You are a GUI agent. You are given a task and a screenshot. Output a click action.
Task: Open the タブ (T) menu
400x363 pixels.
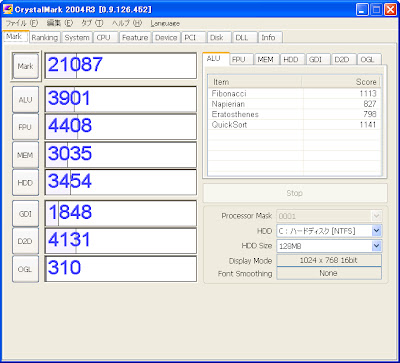coord(92,23)
